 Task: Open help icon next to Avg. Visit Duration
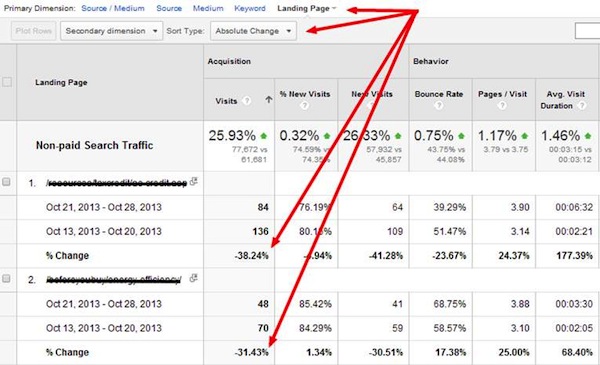point(582,106)
